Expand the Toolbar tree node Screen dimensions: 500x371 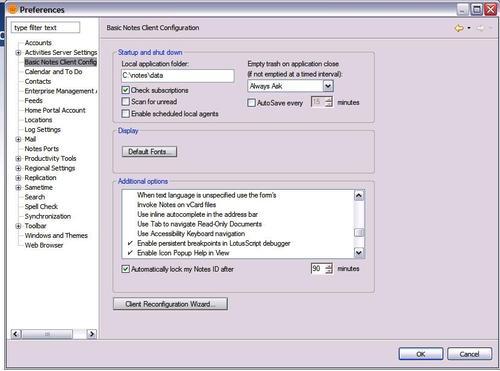coord(18,226)
